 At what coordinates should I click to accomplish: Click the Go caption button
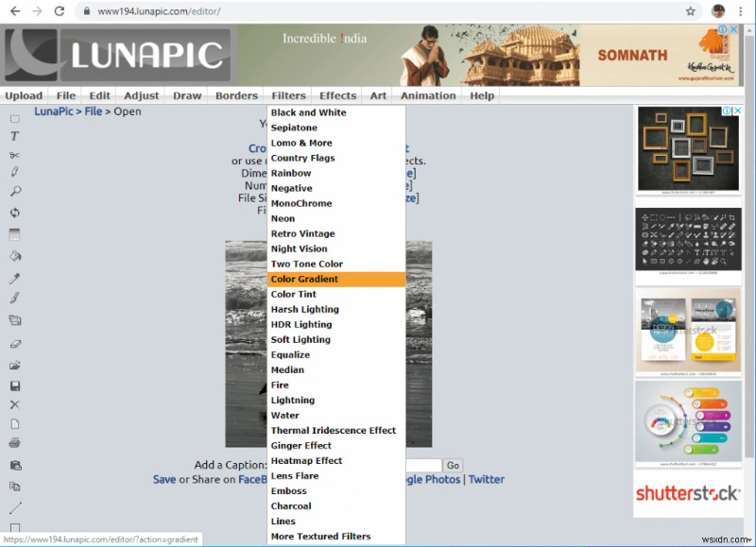click(453, 465)
